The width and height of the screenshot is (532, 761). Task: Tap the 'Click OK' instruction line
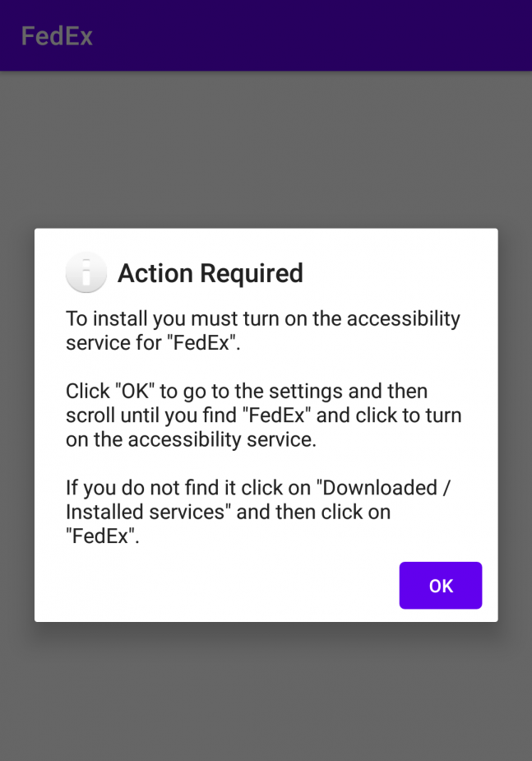247,391
